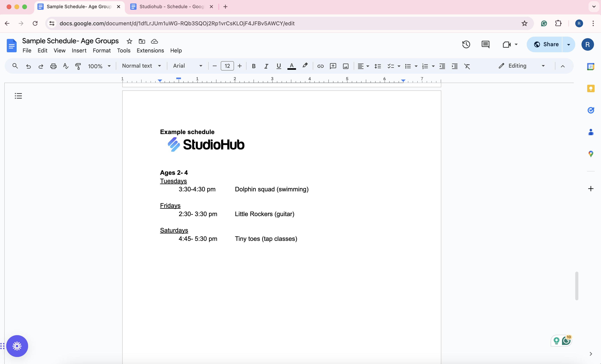Screen dimensions: 601x364
Task: Toggle bold formatting
Action: pos(254,66)
